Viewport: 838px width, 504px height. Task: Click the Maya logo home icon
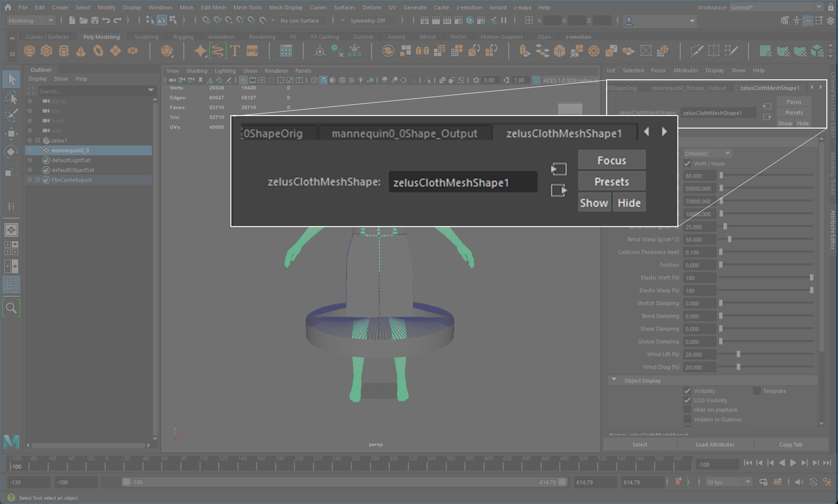[8, 7]
